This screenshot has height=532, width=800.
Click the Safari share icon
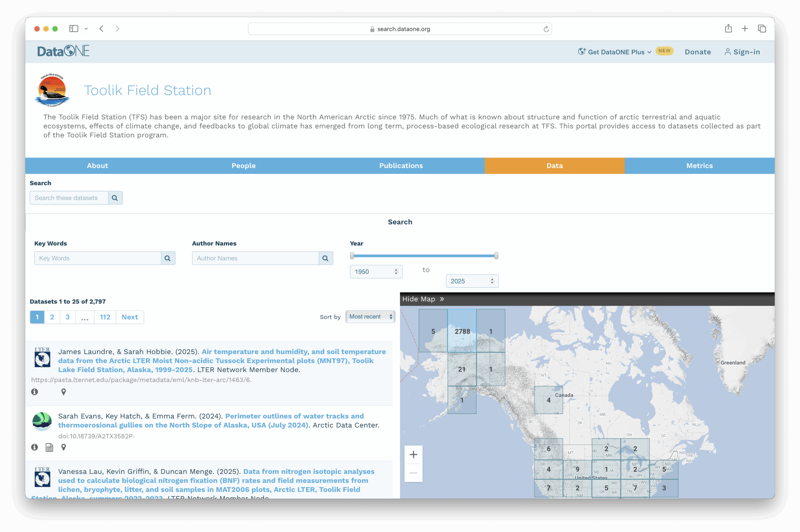[x=728, y=29]
